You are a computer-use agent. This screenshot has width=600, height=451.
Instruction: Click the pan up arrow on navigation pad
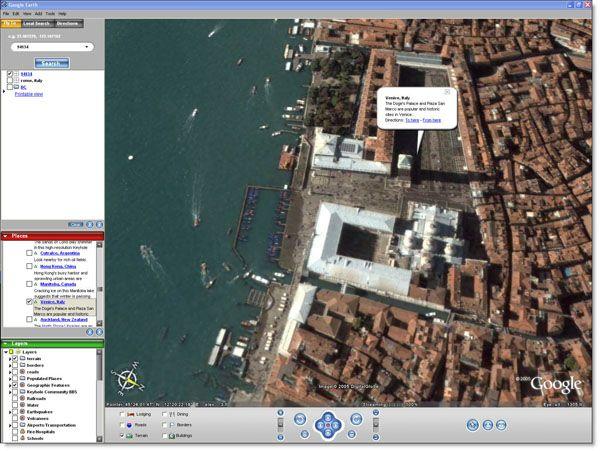[x=328, y=416]
